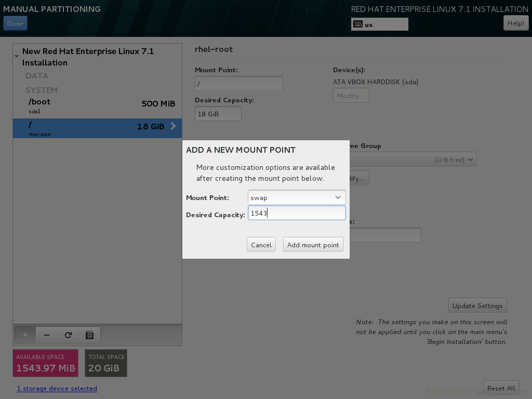Click the us keyboard layout indicator
The width and height of the screenshot is (532, 399).
[x=380, y=24]
